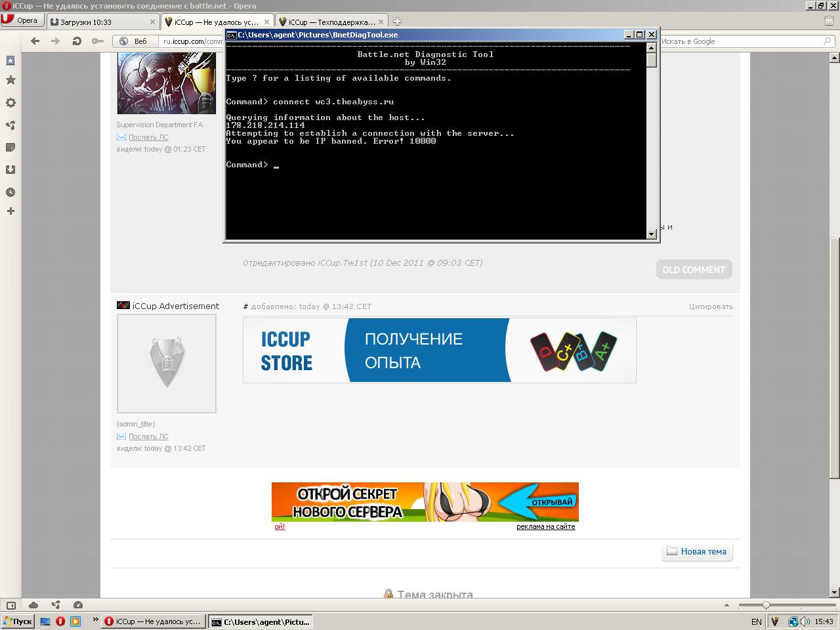This screenshot has height=630, width=840.
Task: Open the BnetDiagTool console system menu icon
Action: coord(232,35)
